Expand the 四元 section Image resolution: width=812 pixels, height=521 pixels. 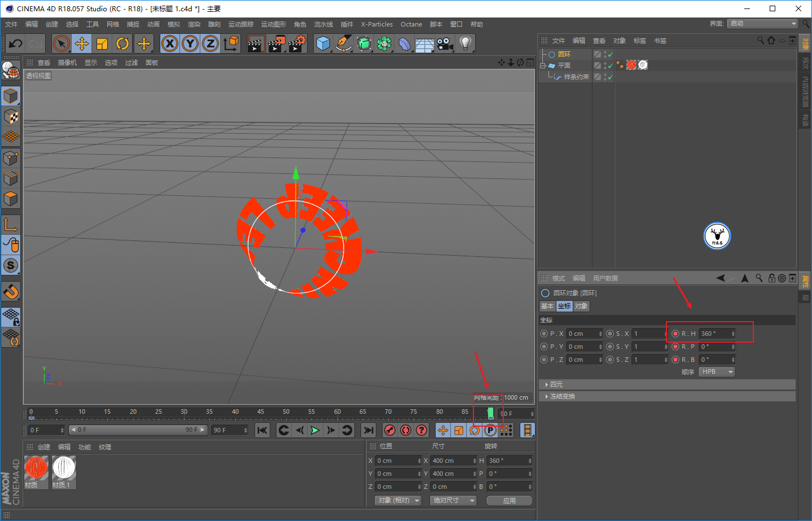coord(667,384)
